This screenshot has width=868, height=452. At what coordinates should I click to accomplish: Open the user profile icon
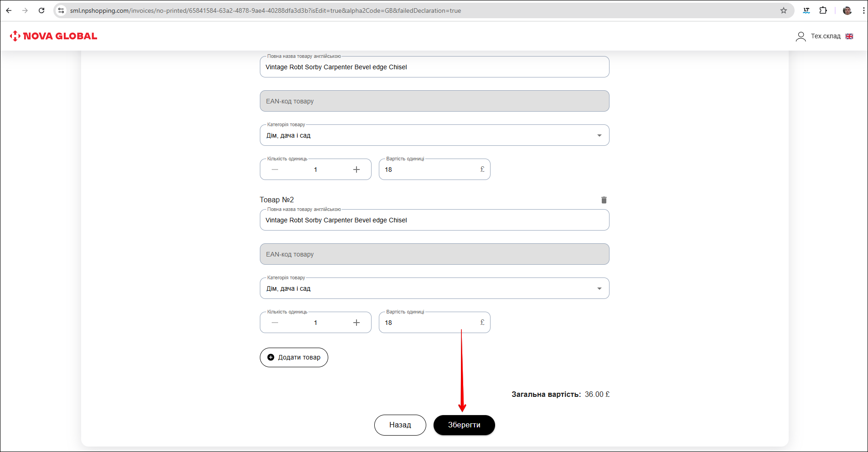(x=800, y=36)
